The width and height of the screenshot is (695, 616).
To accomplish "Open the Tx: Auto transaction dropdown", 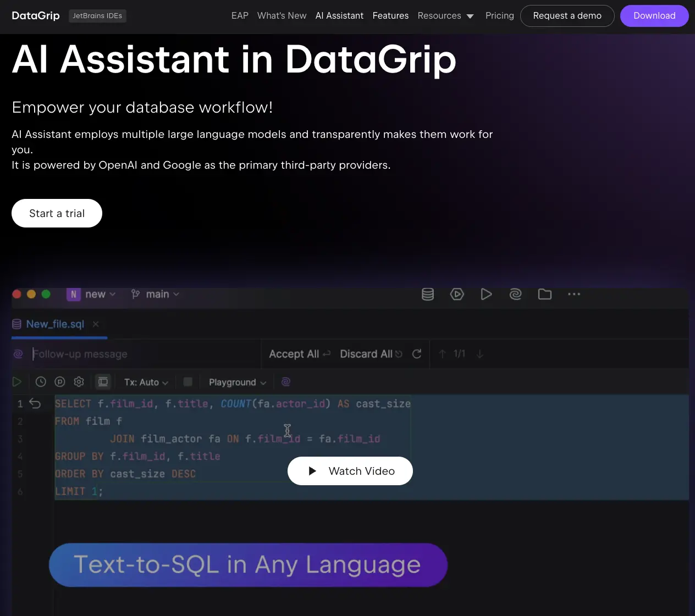I will pos(146,381).
